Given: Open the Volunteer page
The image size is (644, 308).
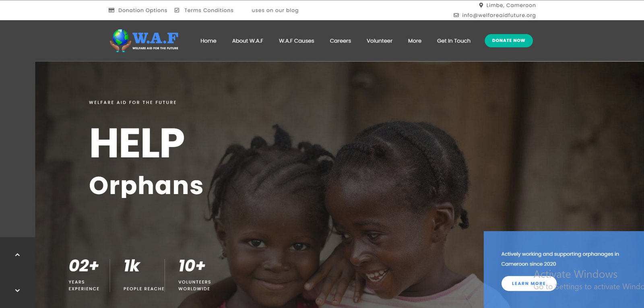Looking at the screenshot, I should pos(380,41).
